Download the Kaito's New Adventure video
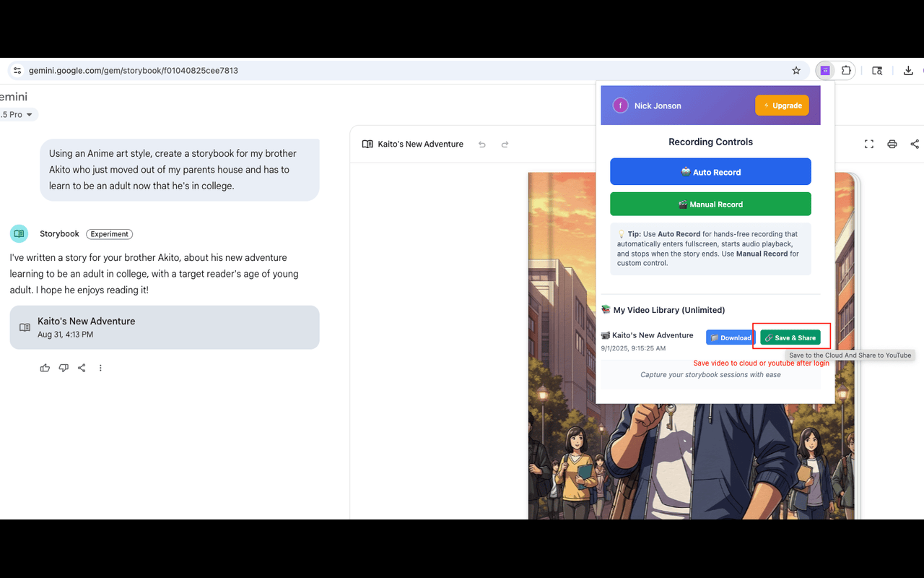 pos(731,337)
